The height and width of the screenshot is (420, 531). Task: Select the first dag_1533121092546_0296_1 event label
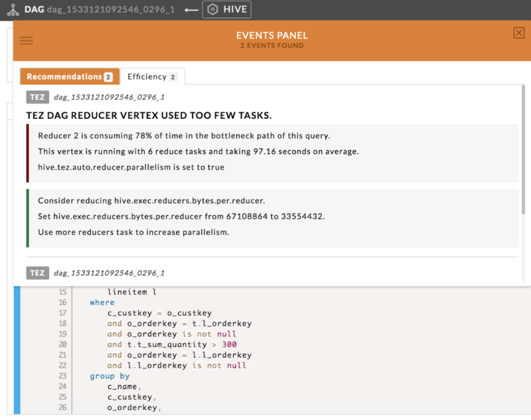click(x=109, y=98)
